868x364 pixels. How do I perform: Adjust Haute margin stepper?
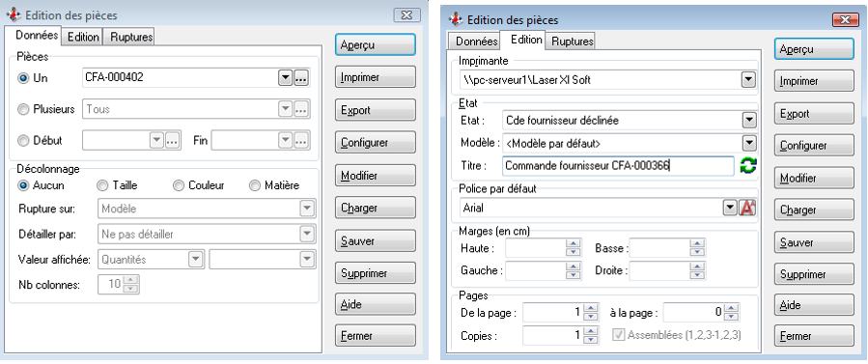[x=573, y=248]
